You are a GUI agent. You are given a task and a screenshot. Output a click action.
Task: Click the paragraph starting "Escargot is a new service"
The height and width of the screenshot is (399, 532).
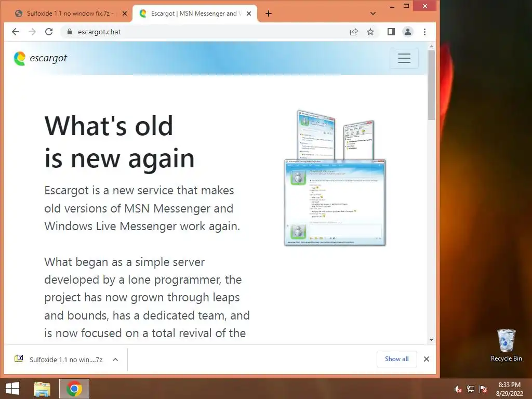142,208
